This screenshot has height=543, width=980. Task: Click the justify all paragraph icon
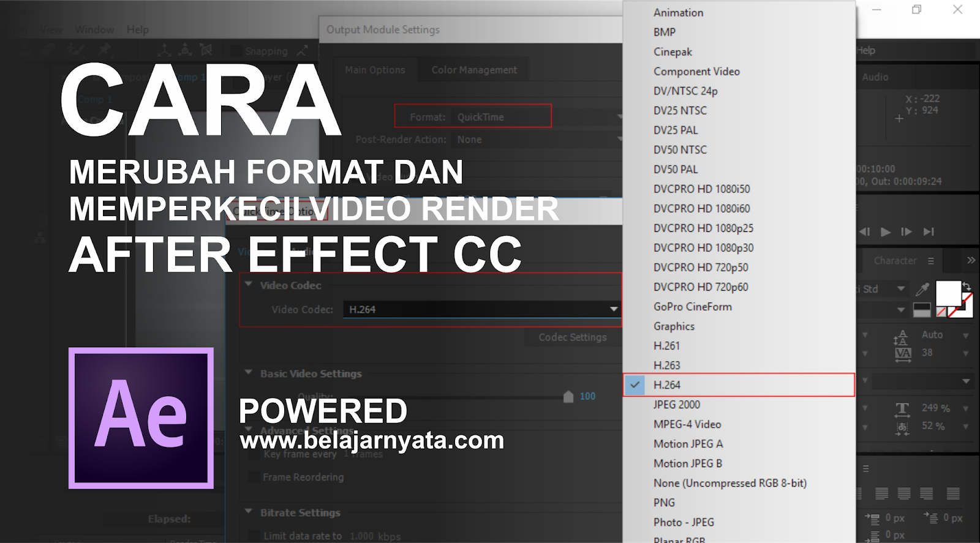pos(953,493)
